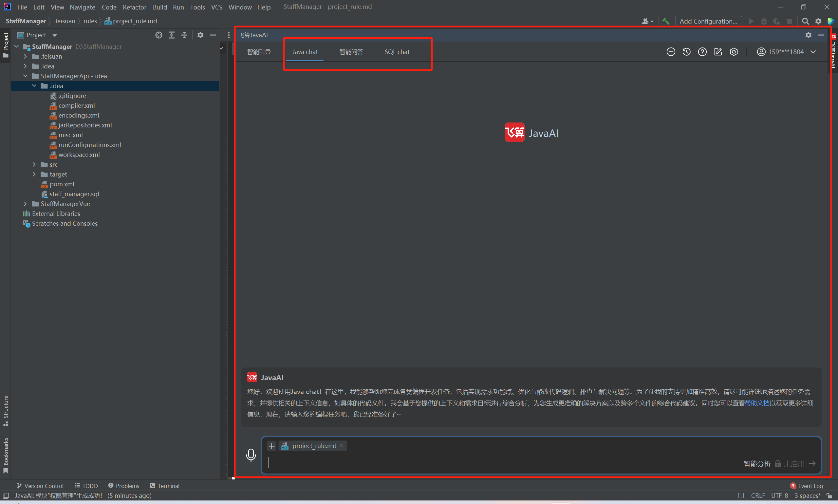Open JavaAI hexagon settings icon

pyautogui.click(x=734, y=52)
